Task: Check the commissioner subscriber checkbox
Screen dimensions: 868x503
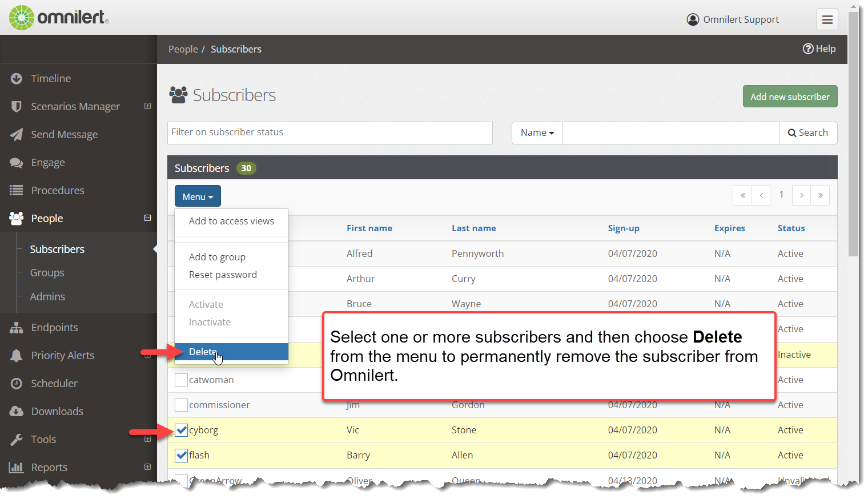Action: 182,405
